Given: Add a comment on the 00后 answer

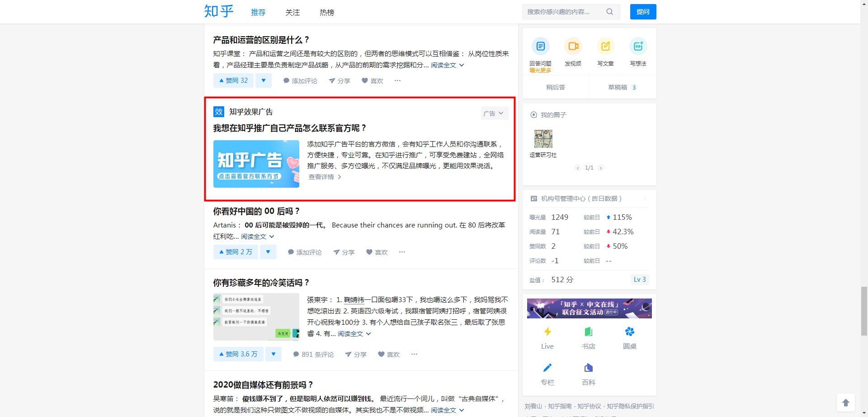Looking at the screenshot, I should tap(305, 252).
